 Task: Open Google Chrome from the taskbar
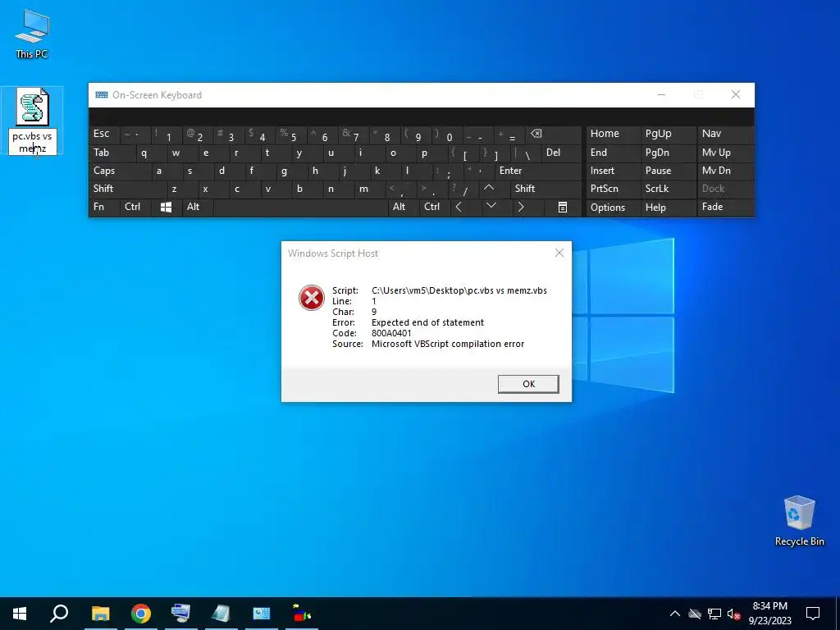tap(140, 614)
